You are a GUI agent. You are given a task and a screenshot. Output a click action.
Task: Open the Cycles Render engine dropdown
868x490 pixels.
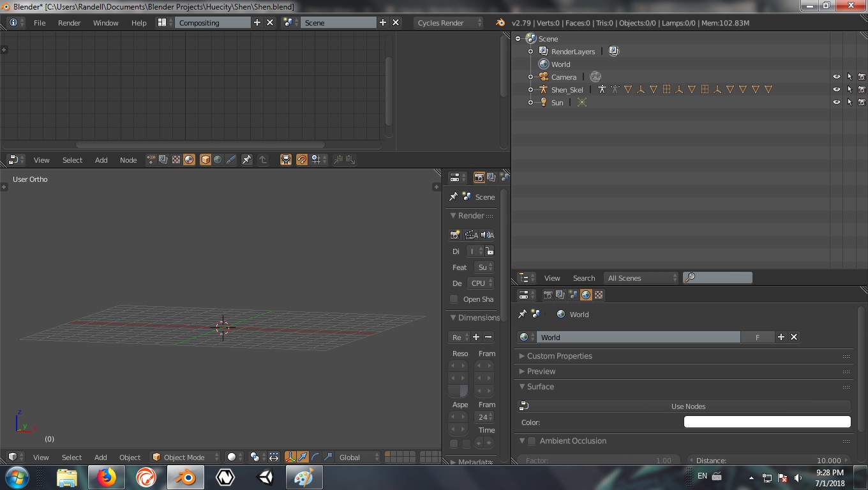[449, 22]
